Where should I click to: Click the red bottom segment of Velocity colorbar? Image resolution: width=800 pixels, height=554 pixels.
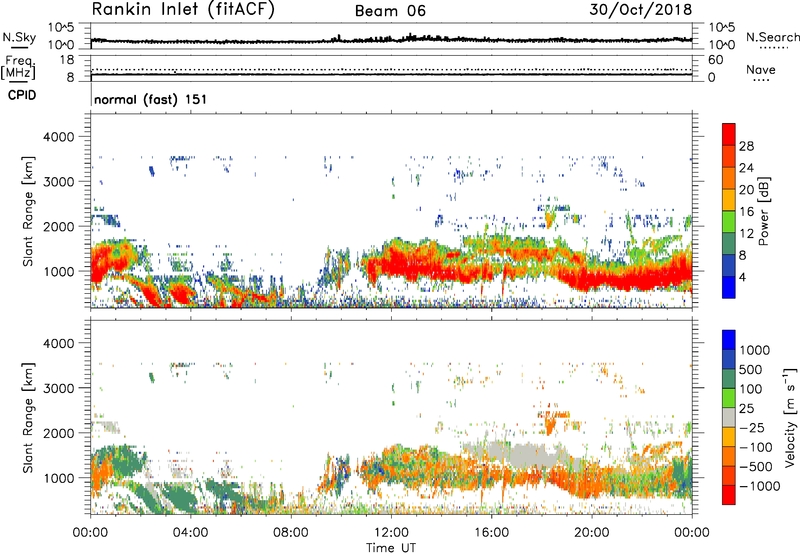(x=729, y=495)
